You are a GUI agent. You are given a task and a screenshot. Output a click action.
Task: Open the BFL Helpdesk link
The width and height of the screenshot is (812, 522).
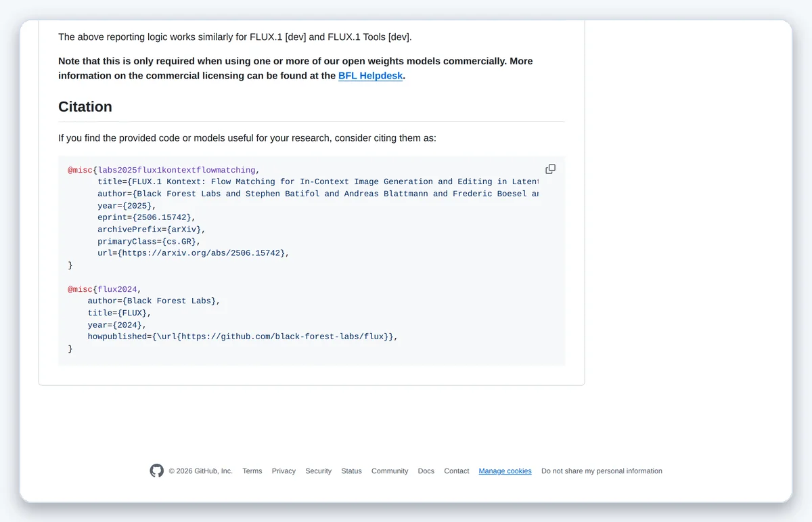370,76
